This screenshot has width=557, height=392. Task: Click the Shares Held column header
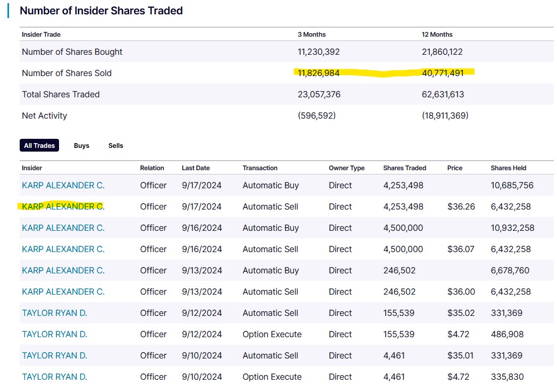pyautogui.click(x=508, y=168)
